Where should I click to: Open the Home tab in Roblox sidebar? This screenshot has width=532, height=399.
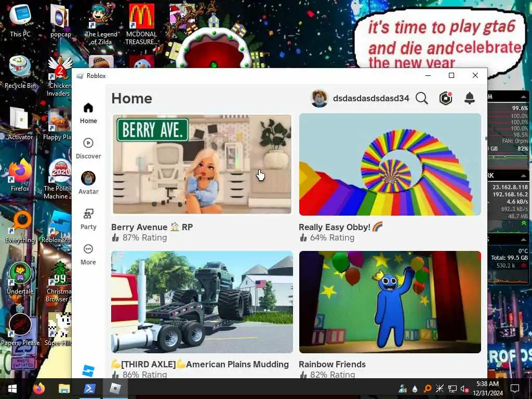88,113
